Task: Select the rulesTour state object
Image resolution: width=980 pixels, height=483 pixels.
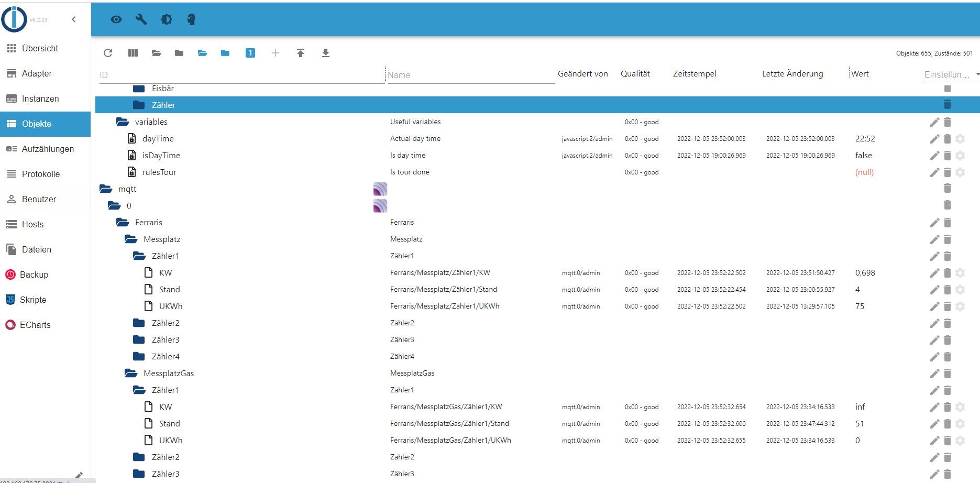Action: tap(159, 172)
